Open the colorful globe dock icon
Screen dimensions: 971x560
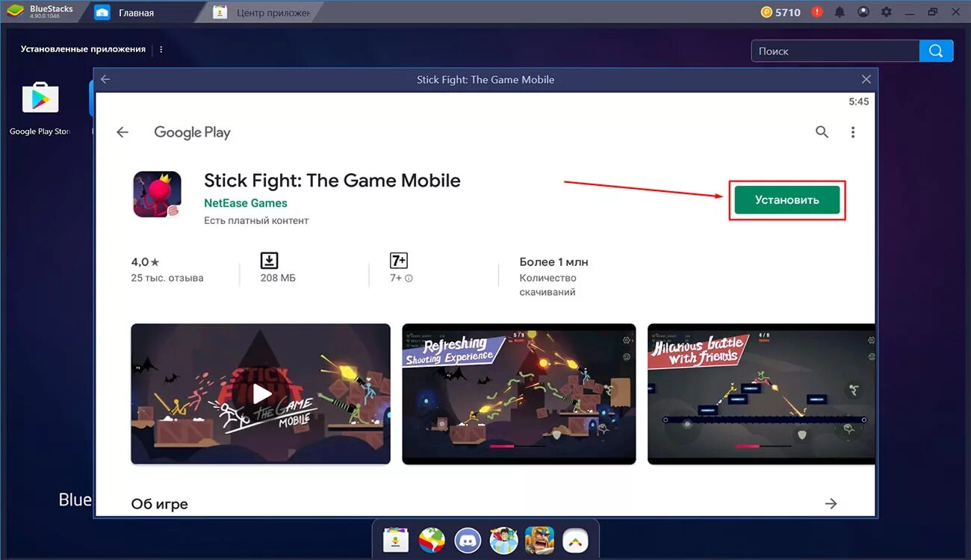click(431, 539)
